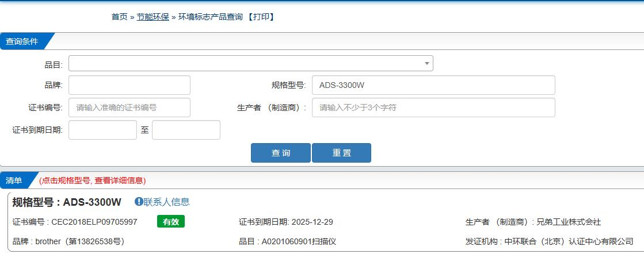Screen dimensions: 644x254
Task: Click brand text brother（第13826538号）
Action: (x=79, y=241)
